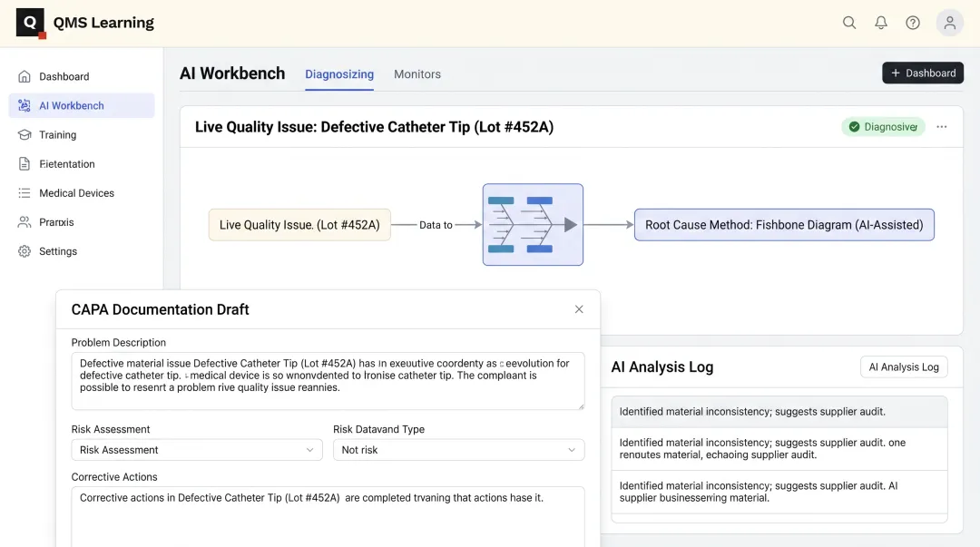Click into the Corrective Actions text area
Viewport: 980px width, 547px height.
point(328,517)
